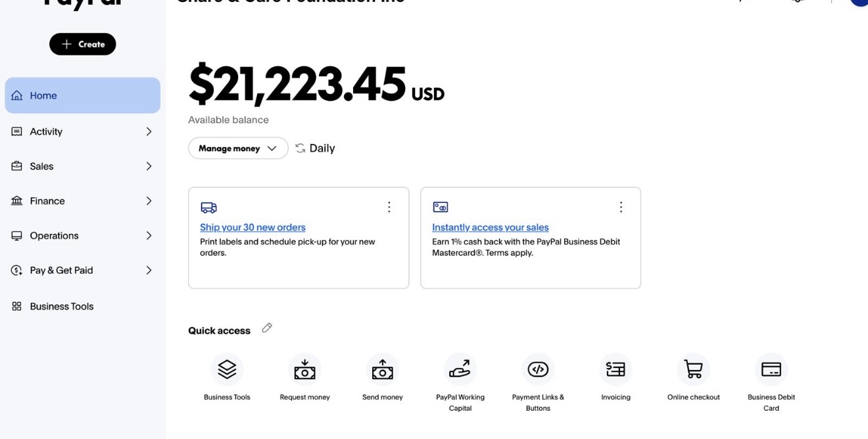Click the Finance bank icon
868x439 pixels.
17,201
